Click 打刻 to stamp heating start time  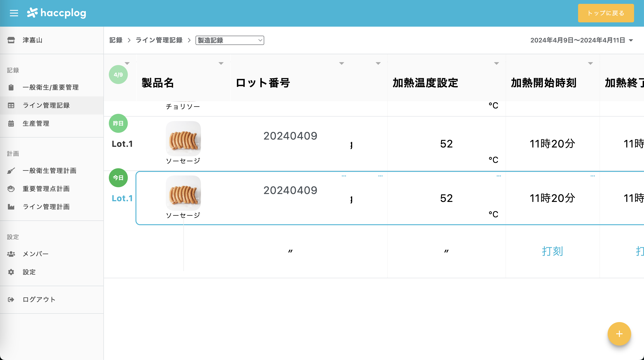pyautogui.click(x=553, y=252)
